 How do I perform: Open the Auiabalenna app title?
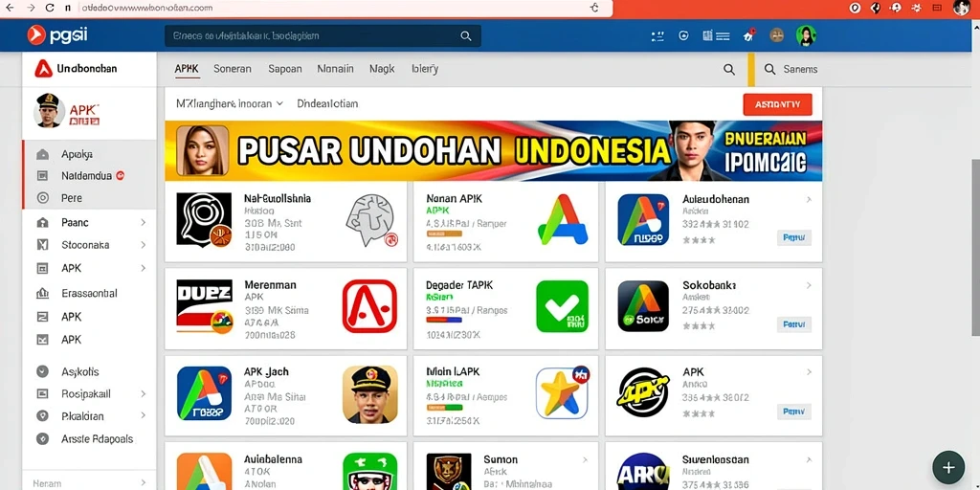pos(273,459)
